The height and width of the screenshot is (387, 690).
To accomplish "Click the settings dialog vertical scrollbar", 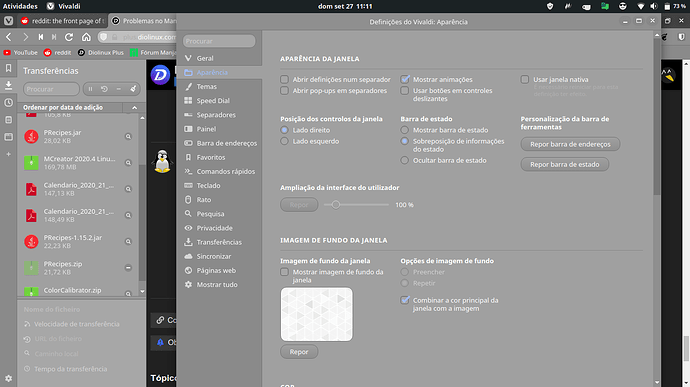I will [657, 117].
